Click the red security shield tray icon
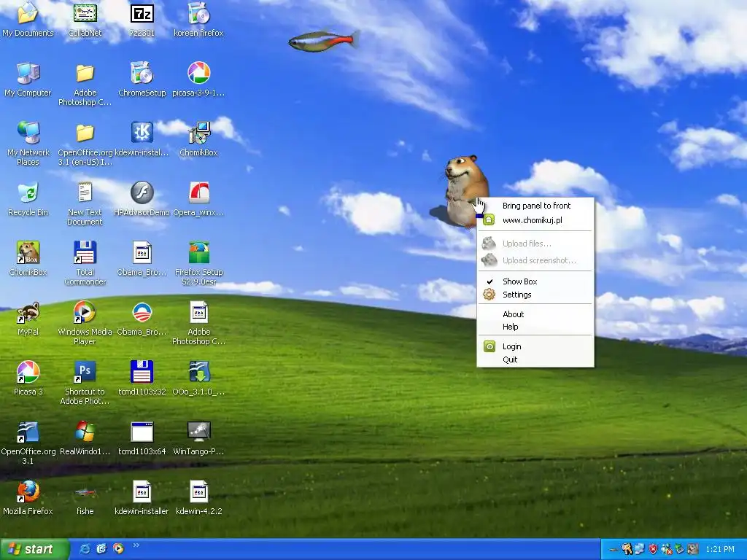 tap(653, 550)
